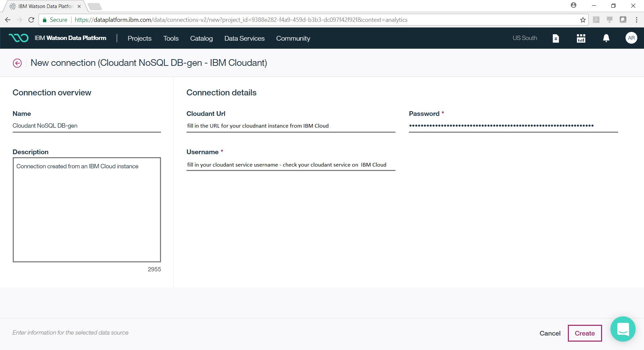Screen dimensions: 644x350
Task: Click the cast-screen extension icon
Action: click(x=609, y=20)
